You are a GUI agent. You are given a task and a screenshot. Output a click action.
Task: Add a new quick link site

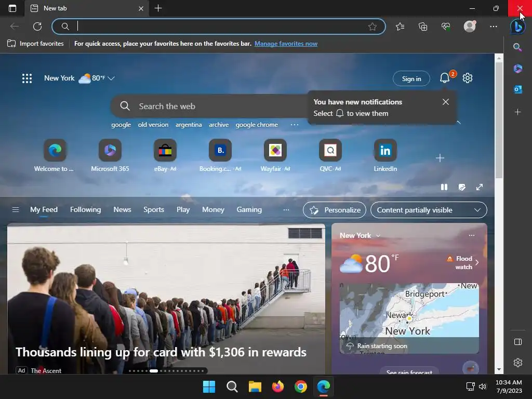point(440,158)
